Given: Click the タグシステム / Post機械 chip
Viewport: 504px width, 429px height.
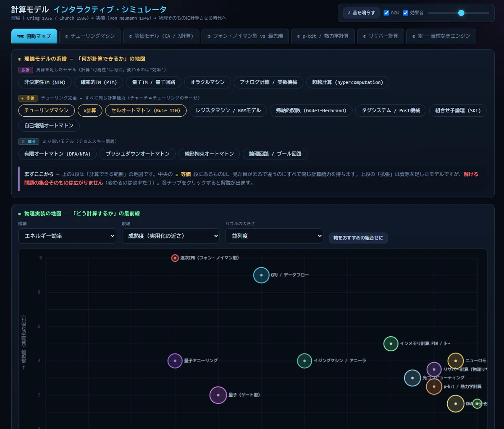Looking at the screenshot, I should [391, 110].
